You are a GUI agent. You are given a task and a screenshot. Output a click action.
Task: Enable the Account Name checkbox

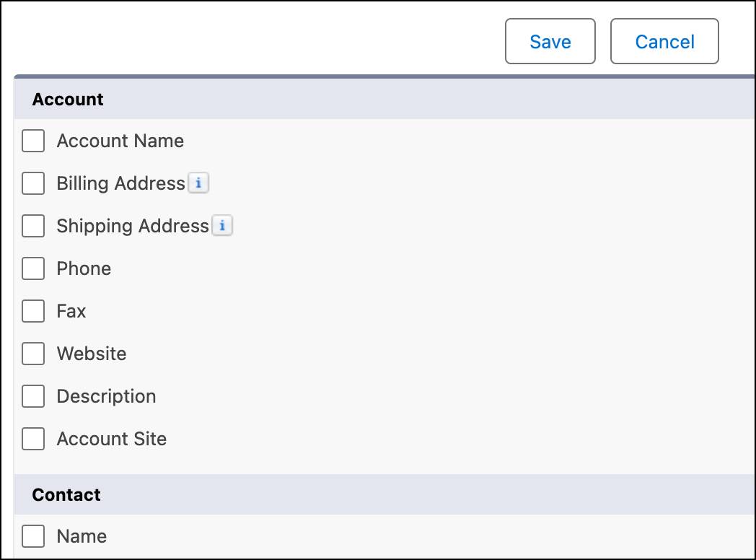pyautogui.click(x=32, y=141)
